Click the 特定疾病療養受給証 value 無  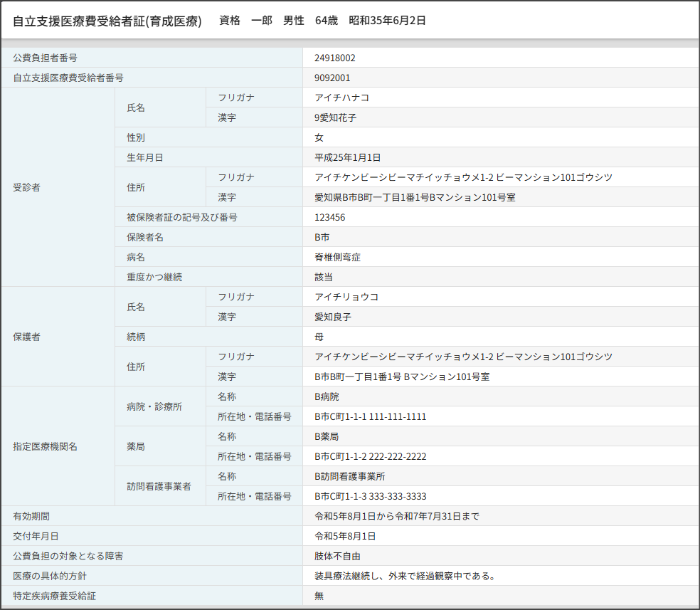(x=316, y=596)
